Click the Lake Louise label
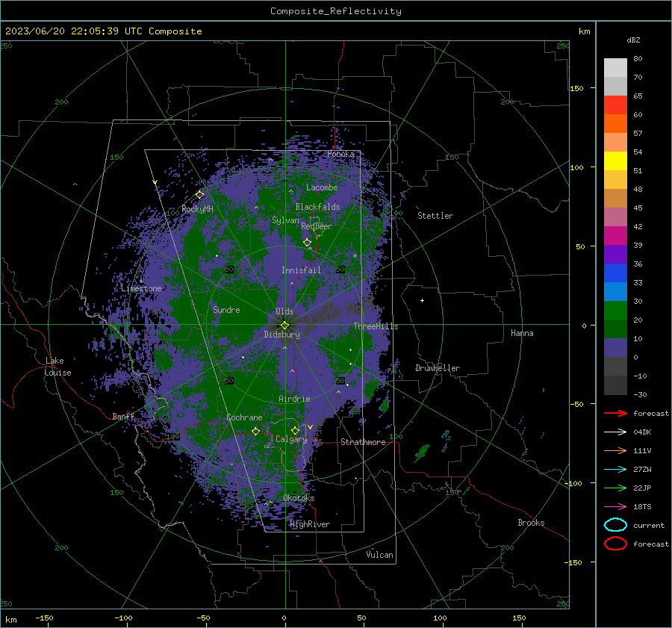Screen dimensions: 672x628 57,367
